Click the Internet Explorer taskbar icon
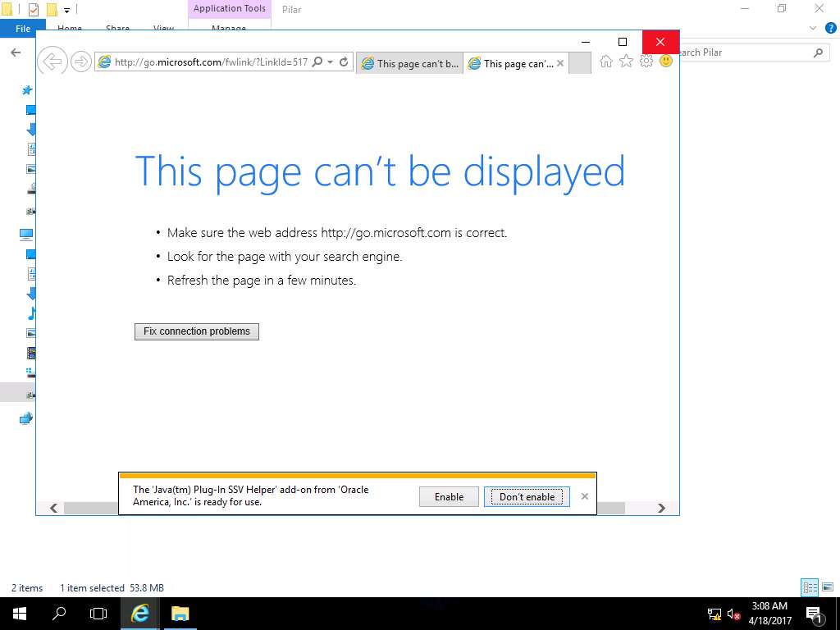 pyautogui.click(x=139, y=614)
